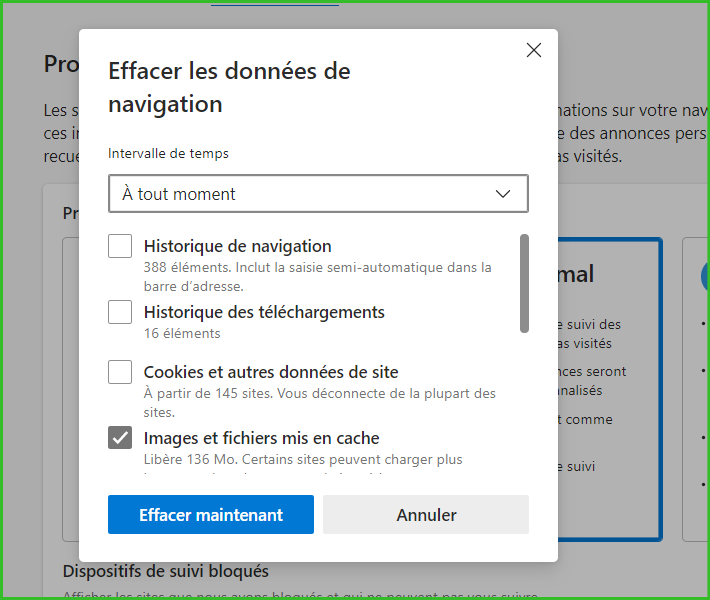The width and height of the screenshot is (710, 600).
Task: Click the Libère 136 Mo description text
Action: tap(303, 459)
